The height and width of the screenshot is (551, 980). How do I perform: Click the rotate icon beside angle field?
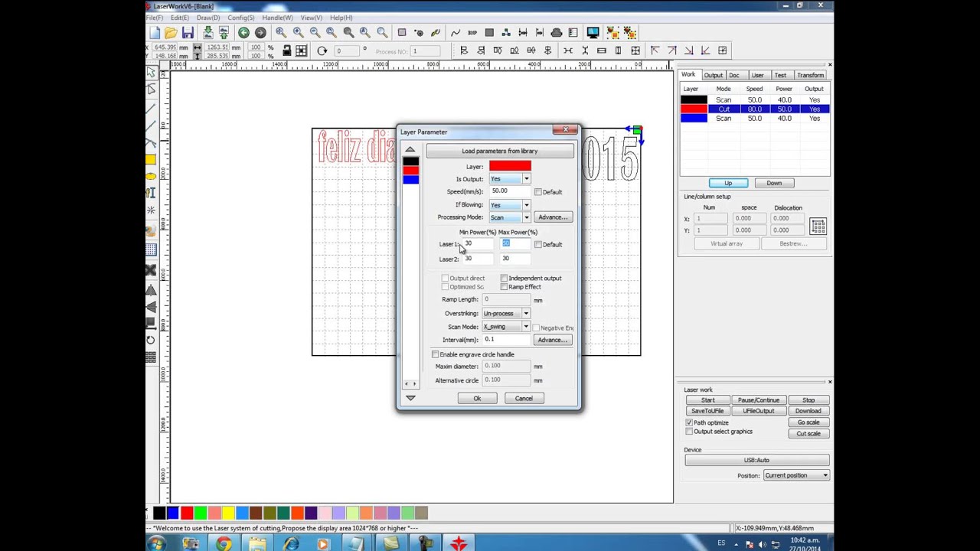tap(322, 51)
